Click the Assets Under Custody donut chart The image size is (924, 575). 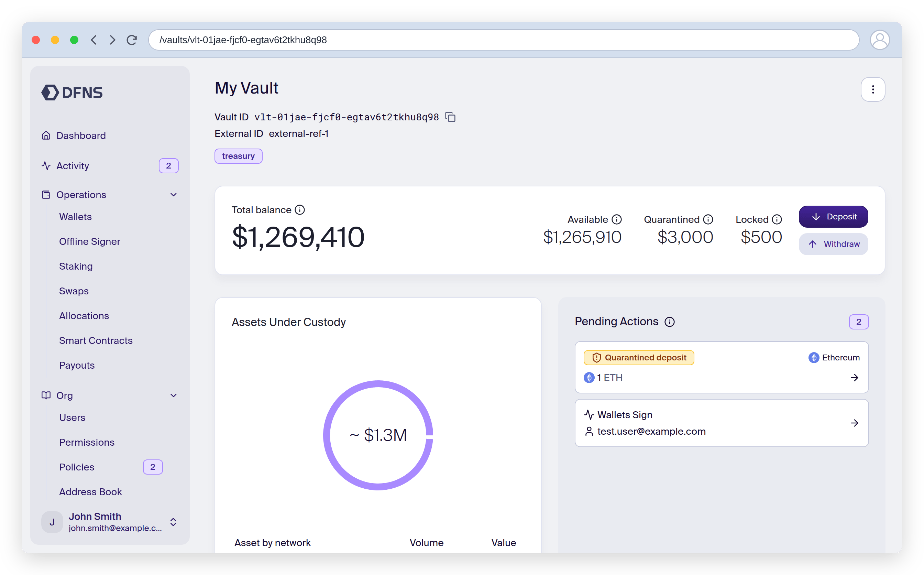378,435
